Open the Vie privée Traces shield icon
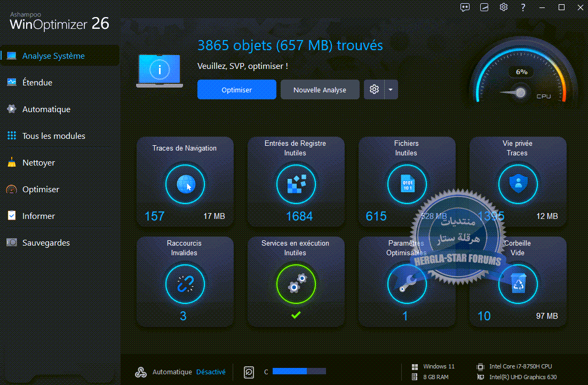Viewport: 588px width, 385px height. 518,184
